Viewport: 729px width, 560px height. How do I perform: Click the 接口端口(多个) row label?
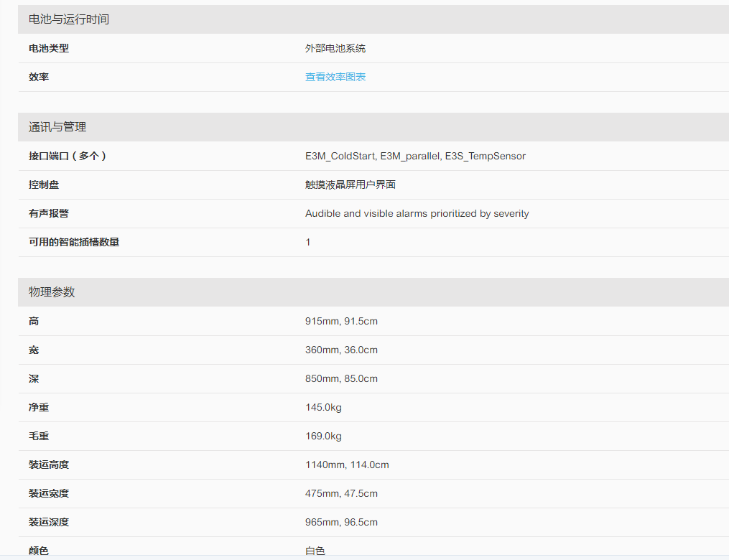coord(68,156)
